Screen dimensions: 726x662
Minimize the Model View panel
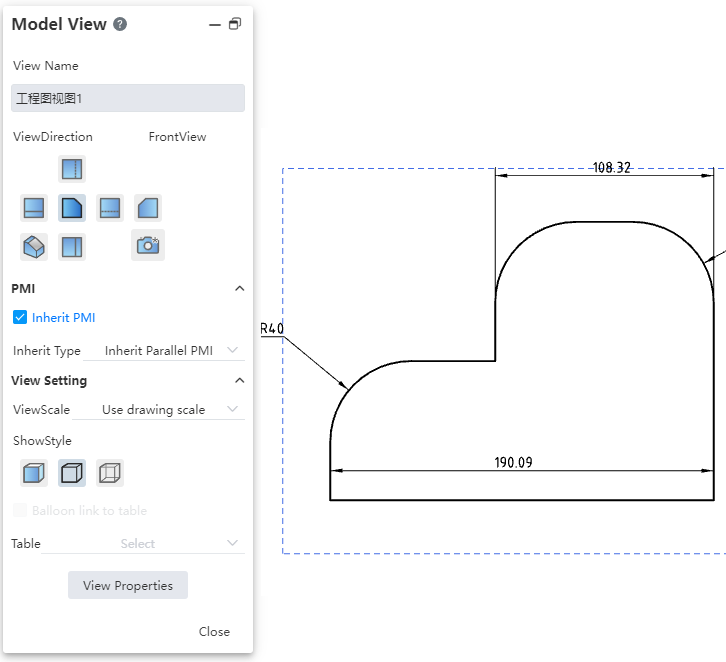tap(215, 25)
